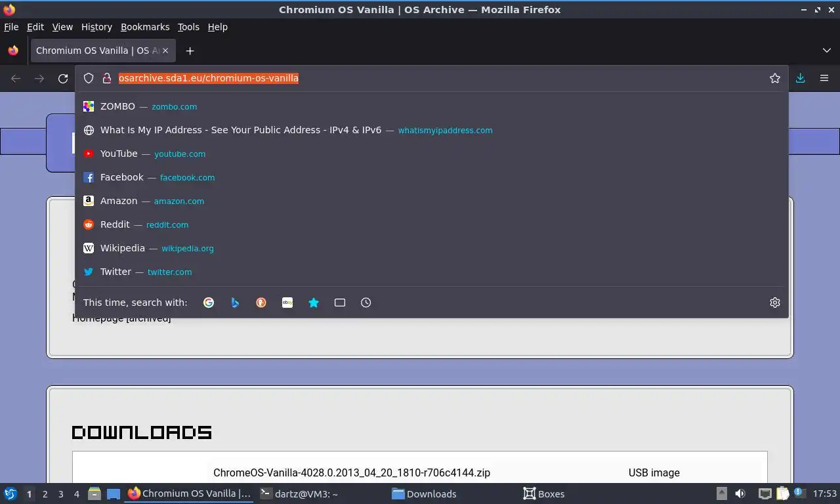Viewport: 840px width, 504px height.
Task: Open the Edit menu
Action: 35,27
